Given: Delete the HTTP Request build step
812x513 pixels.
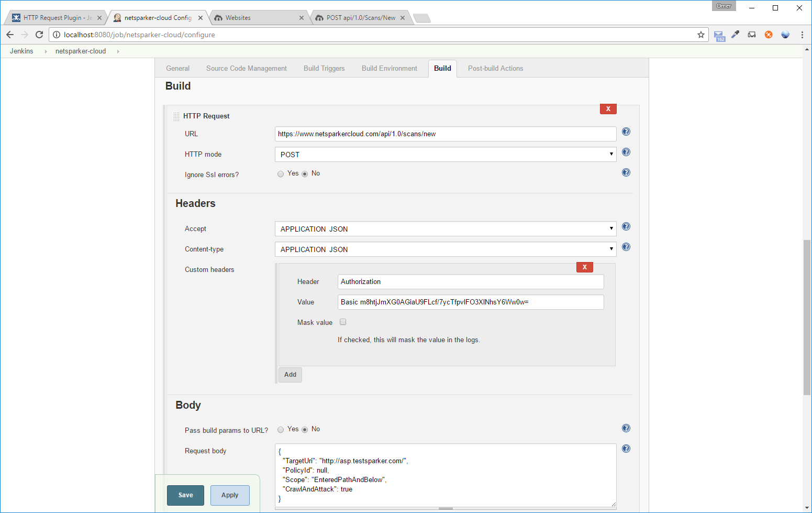Looking at the screenshot, I should [x=608, y=109].
